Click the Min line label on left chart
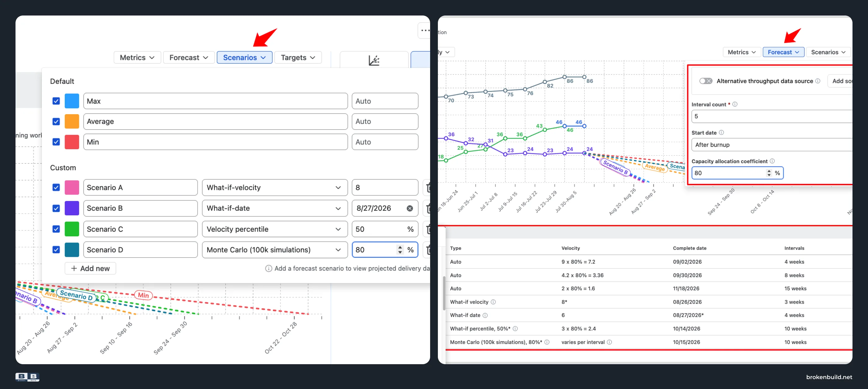This screenshot has height=389, width=868. [143, 295]
